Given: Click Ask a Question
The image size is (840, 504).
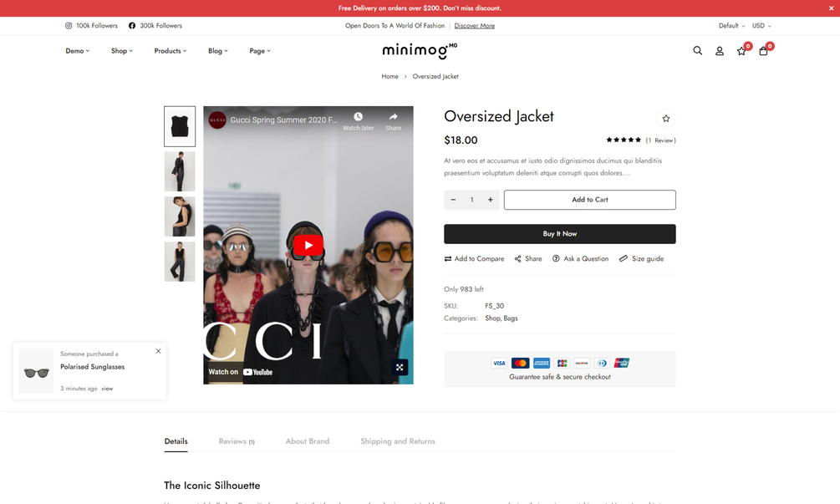Looking at the screenshot, I should (x=581, y=259).
